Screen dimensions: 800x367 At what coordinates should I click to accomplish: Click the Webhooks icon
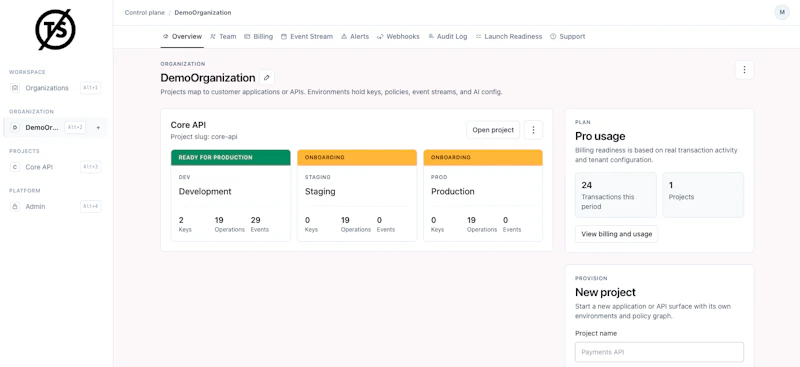(380, 37)
